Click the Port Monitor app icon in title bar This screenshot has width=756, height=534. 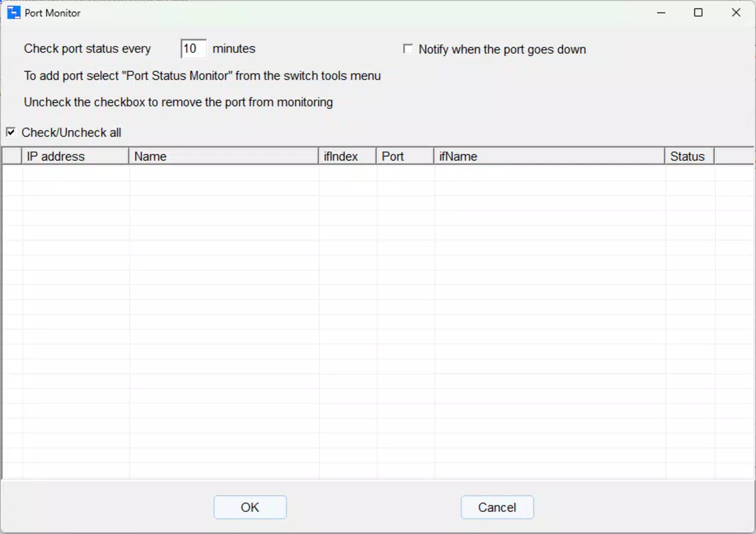(x=13, y=13)
